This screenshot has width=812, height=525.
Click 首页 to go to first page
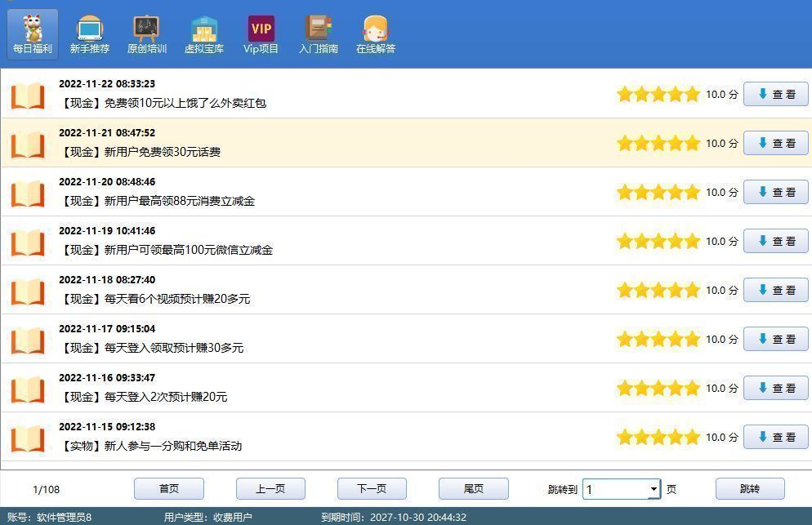168,489
